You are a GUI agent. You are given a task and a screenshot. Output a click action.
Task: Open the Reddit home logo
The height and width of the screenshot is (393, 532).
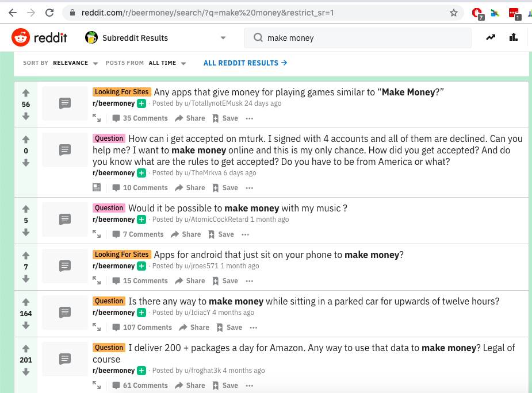(x=39, y=38)
